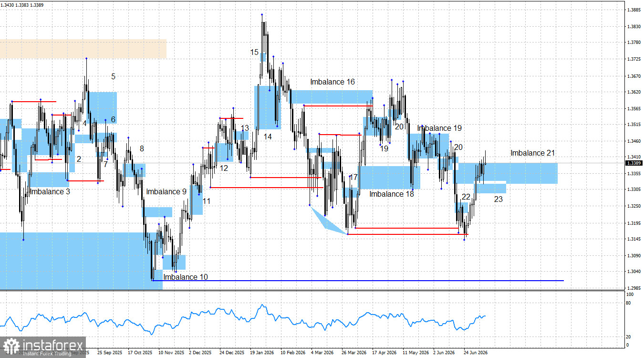Click the 2 Jun 2026 date label
This screenshot has height=358, width=644.
tap(445, 353)
